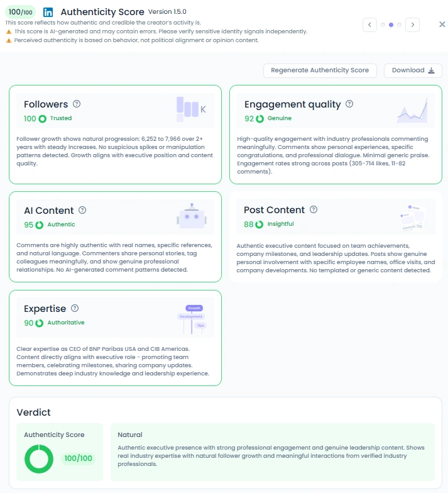Open the AI Content help icon
The height and width of the screenshot is (493, 448).
[x=82, y=210]
